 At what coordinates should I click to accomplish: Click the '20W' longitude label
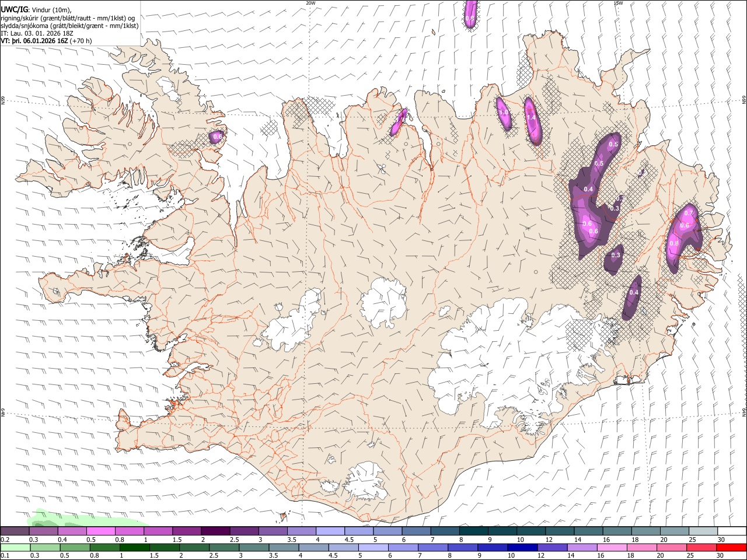[x=310, y=2]
